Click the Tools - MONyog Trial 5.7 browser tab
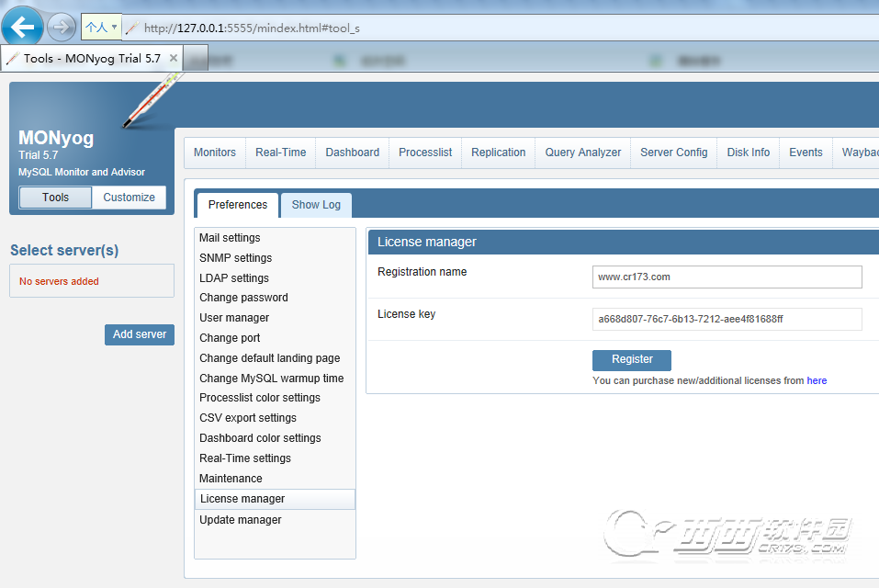The width and height of the screenshot is (879, 588). (93, 58)
